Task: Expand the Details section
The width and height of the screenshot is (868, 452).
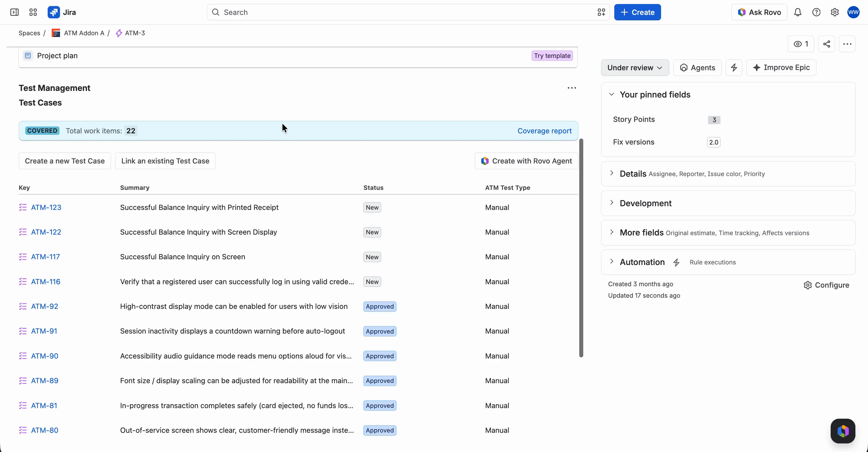Action: tap(612, 173)
